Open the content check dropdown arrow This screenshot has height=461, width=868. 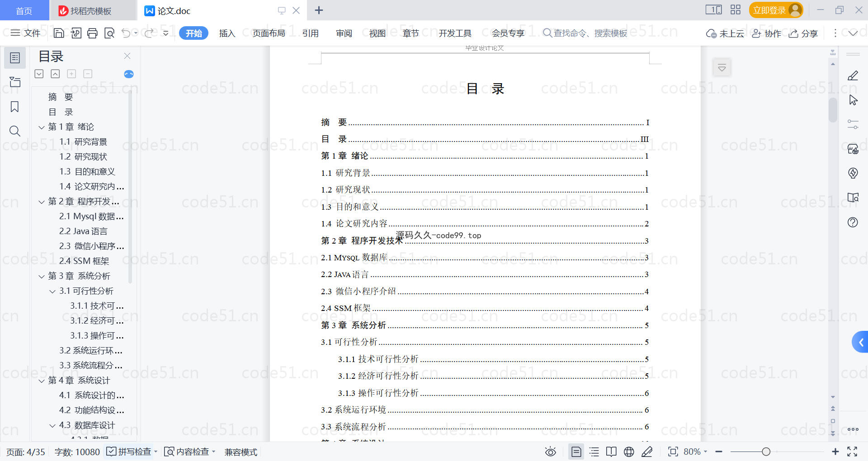tap(214, 452)
